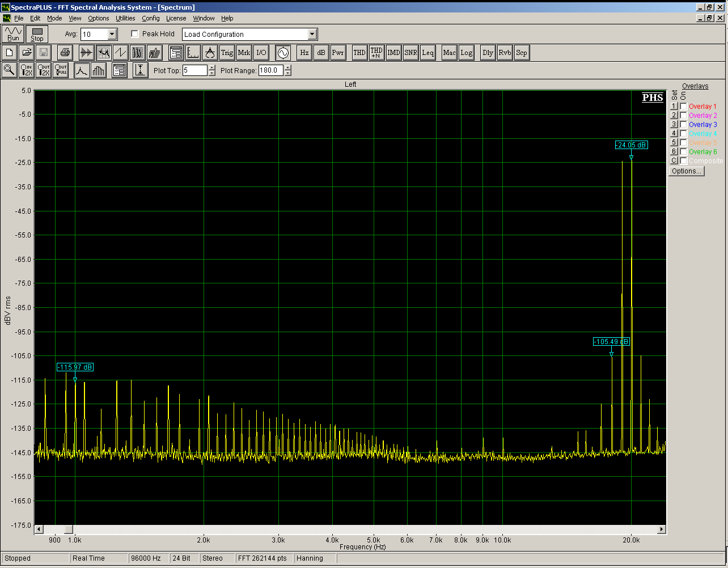Open the Time Series view icon
The width and height of the screenshot is (728, 568).
point(86,53)
